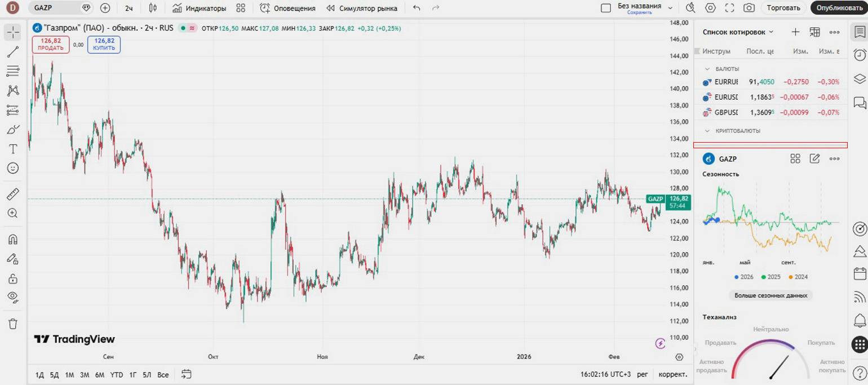
Task: Toggle lock all drawing tools
Action: [13, 278]
